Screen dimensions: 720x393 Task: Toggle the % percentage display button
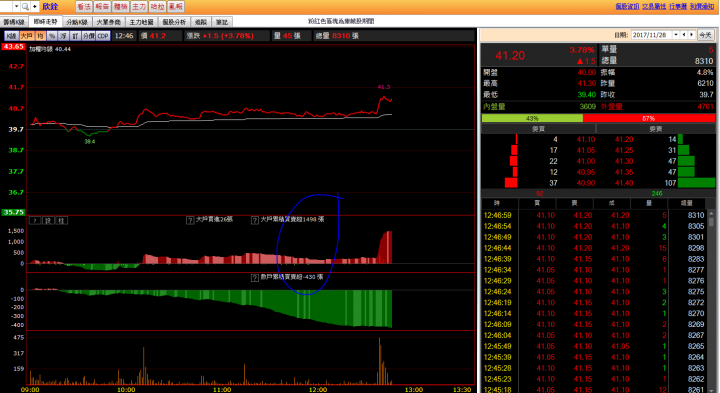click(52, 36)
